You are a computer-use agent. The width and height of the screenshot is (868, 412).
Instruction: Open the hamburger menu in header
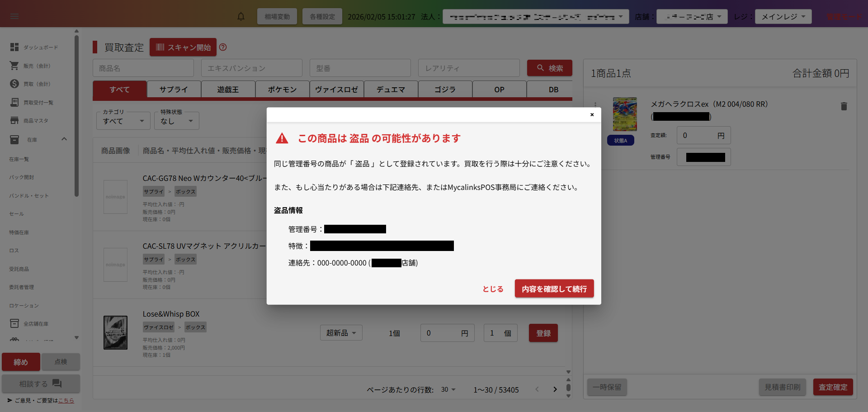point(14,17)
